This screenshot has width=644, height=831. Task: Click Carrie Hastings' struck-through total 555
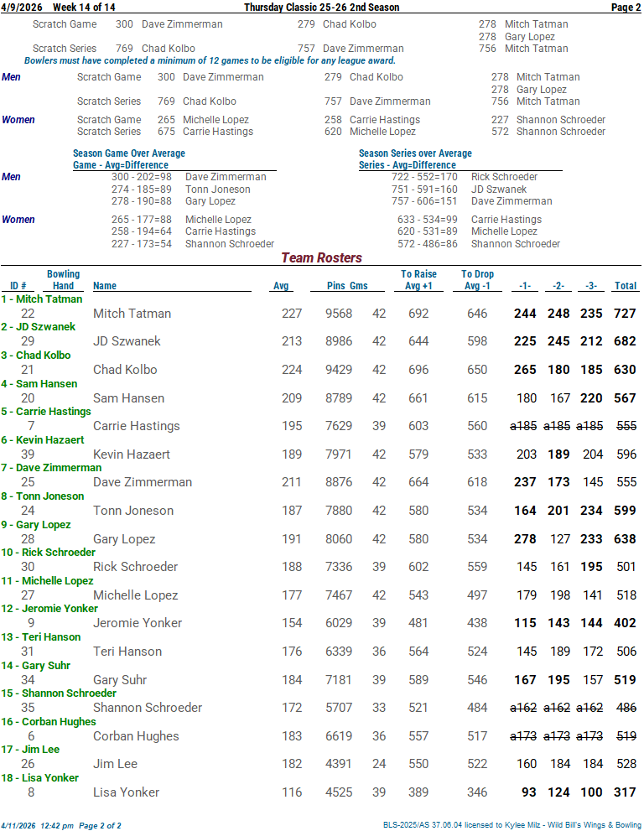point(626,426)
